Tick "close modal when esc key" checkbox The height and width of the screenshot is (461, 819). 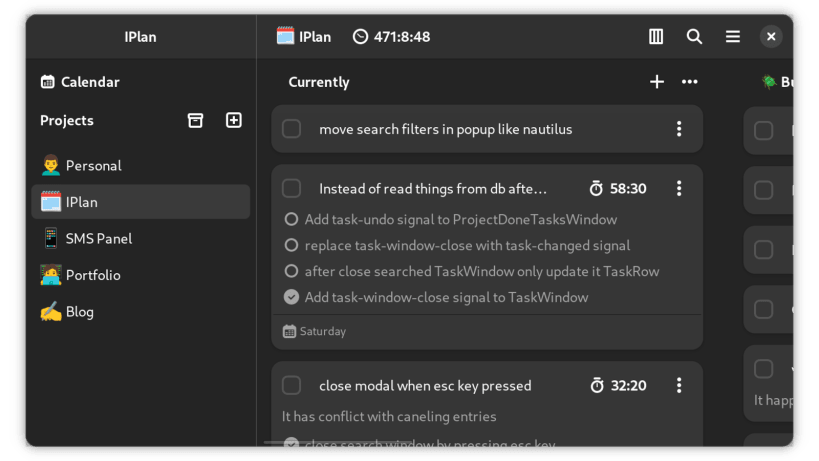tap(292, 386)
